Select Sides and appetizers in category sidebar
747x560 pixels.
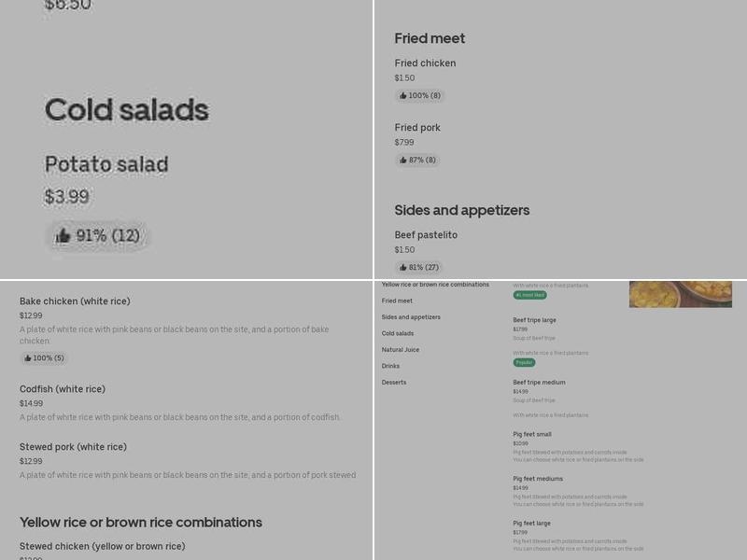411,317
